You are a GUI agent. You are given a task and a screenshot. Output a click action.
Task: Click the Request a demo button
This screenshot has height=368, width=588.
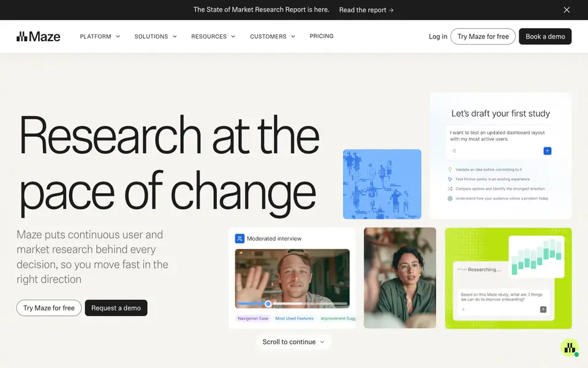pos(116,308)
